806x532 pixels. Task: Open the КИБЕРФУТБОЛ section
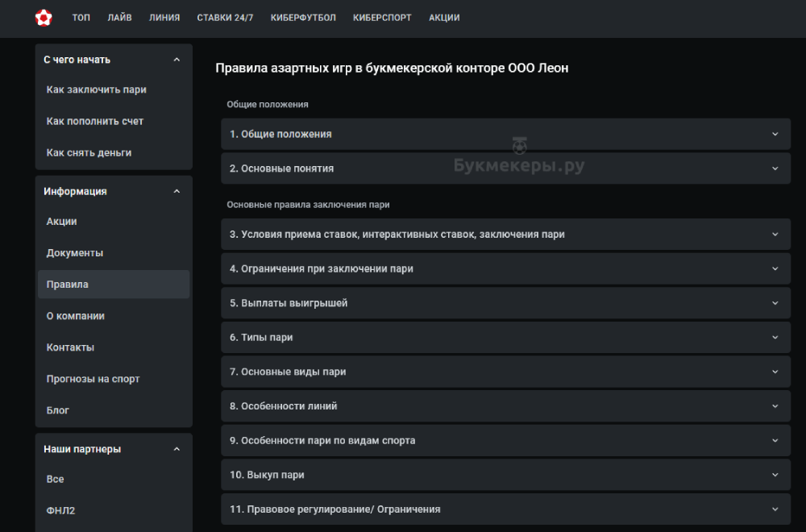pyautogui.click(x=303, y=18)
